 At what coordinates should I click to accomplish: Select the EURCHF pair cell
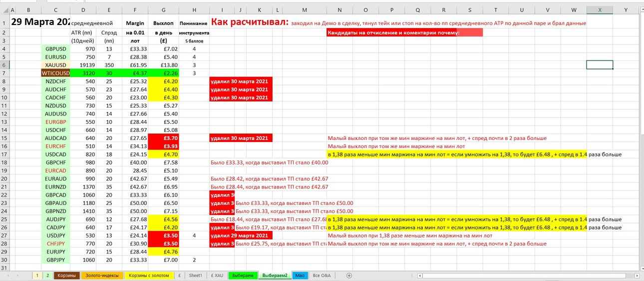tap(56, 146)
